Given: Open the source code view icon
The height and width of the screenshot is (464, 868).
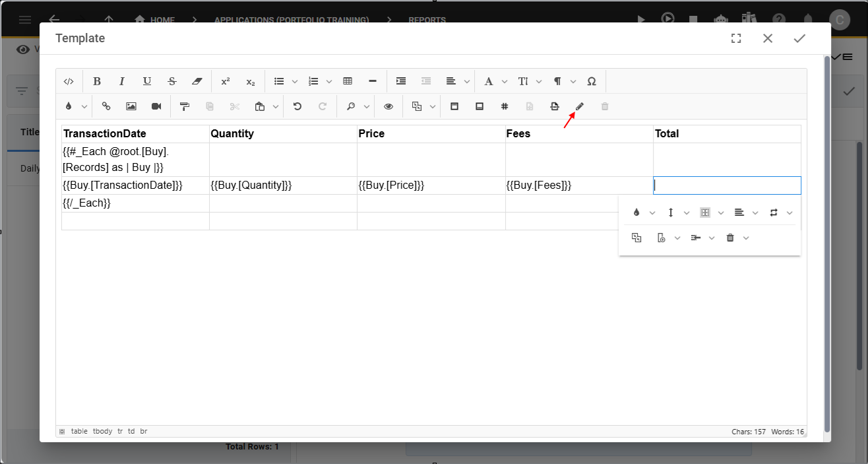Looking at the screenshot, I should point(69,81).
